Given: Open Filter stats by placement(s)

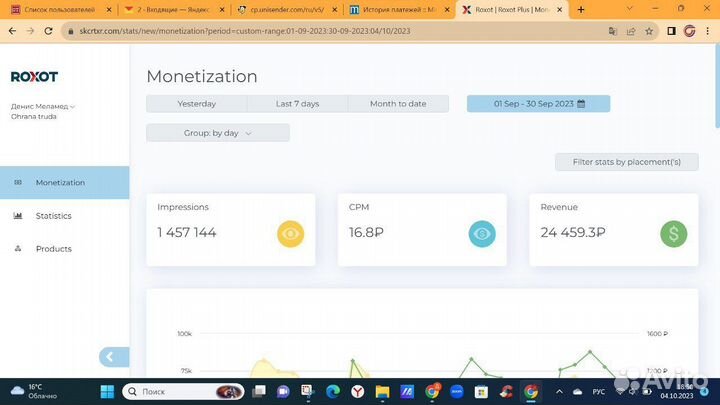Looking at the screenshot, I should coord(626,162).
